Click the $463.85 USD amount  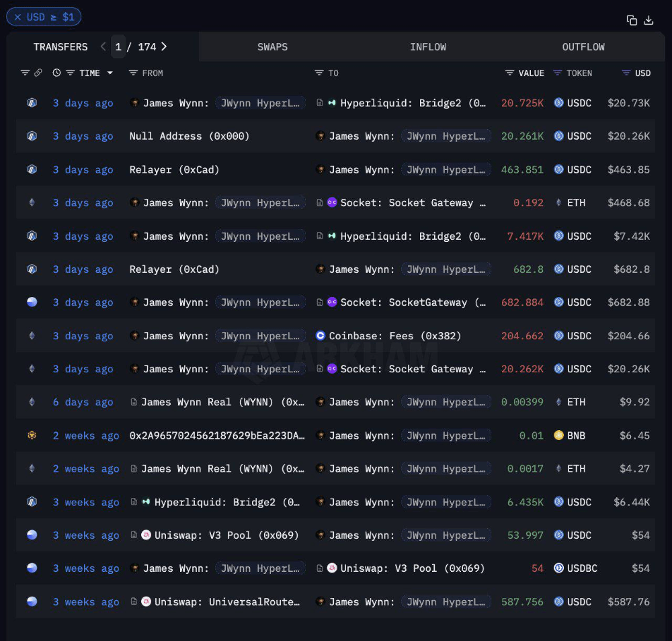click(x=629, y=170)
